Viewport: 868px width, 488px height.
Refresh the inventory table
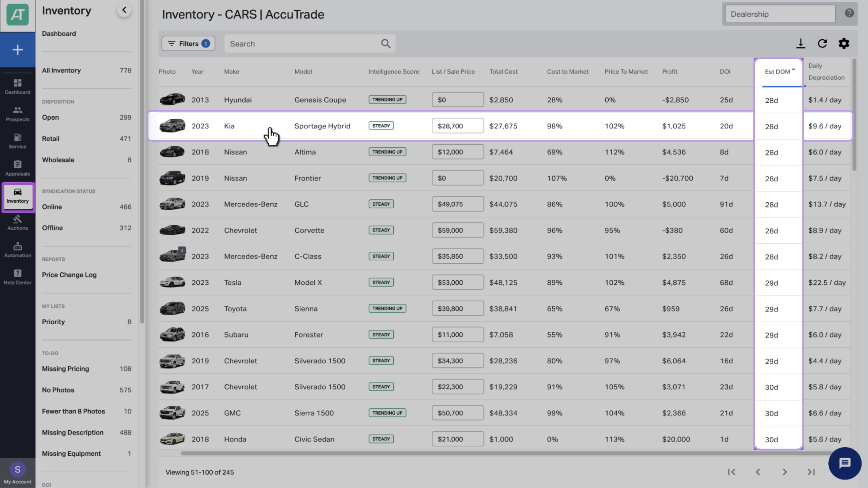coord(822,43)
